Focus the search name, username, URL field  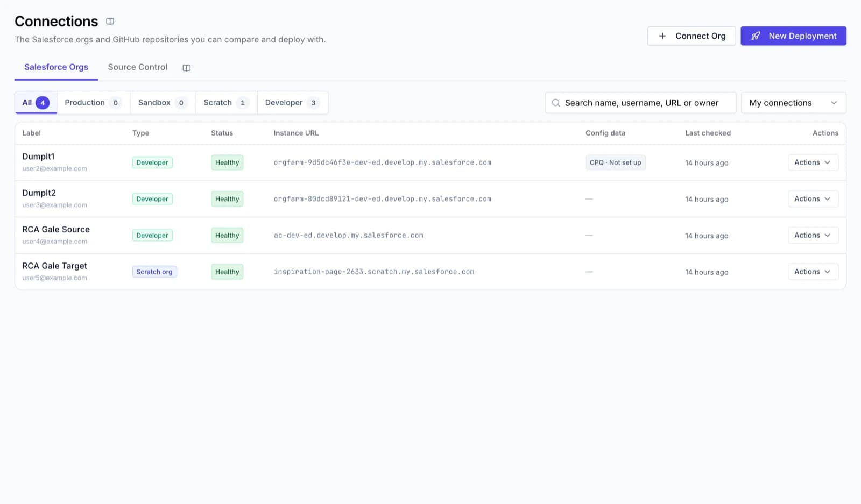640,103
